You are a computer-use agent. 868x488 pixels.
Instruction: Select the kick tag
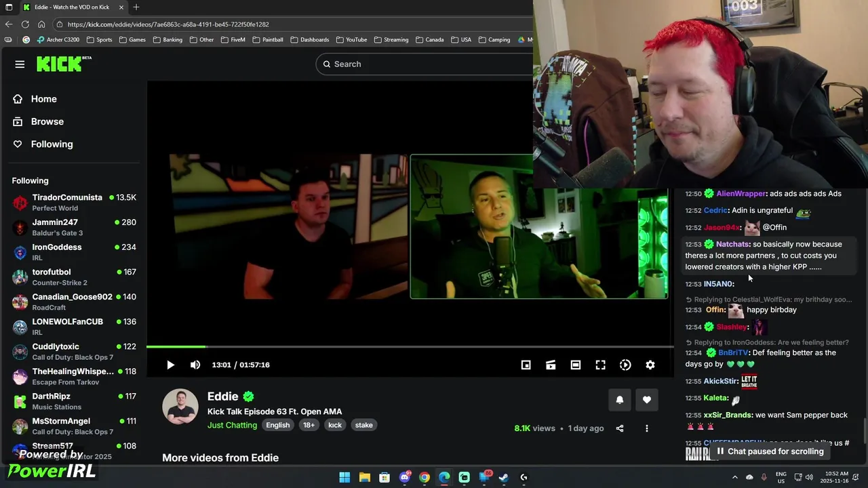point(335,425)
